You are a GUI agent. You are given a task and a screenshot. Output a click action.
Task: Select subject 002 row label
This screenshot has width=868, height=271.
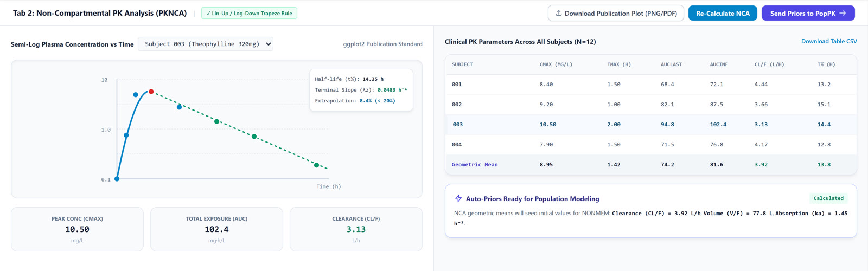point(457,105)
